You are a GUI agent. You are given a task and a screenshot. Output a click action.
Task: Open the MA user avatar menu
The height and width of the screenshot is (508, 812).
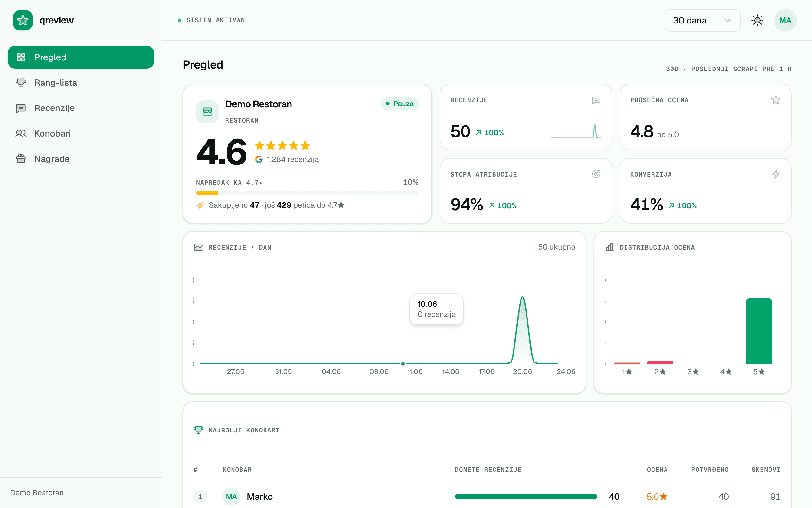point(785,21)
